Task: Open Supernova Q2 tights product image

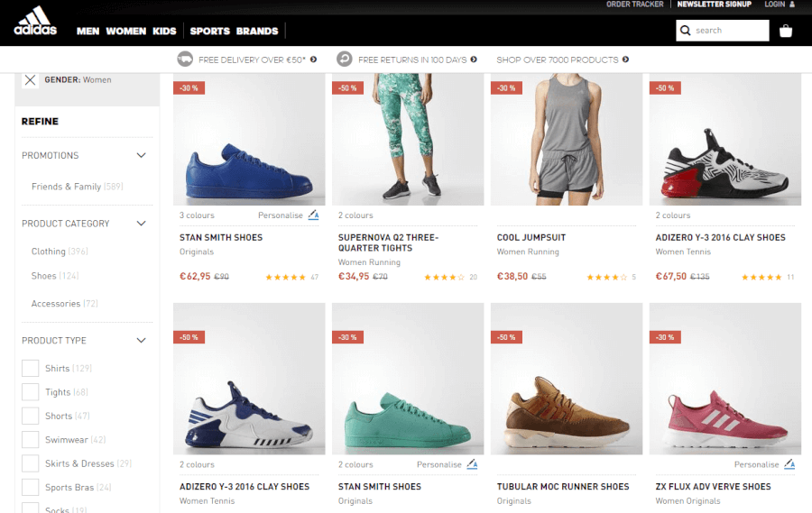Action: [x=408, y=139]
